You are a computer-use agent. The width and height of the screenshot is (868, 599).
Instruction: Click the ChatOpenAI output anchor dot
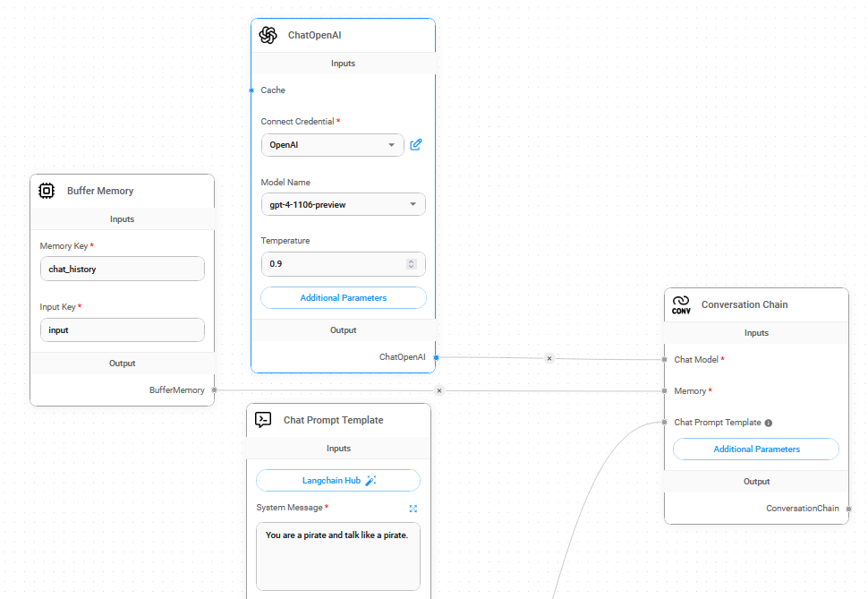pyautogui.click(x=436, y=357)
